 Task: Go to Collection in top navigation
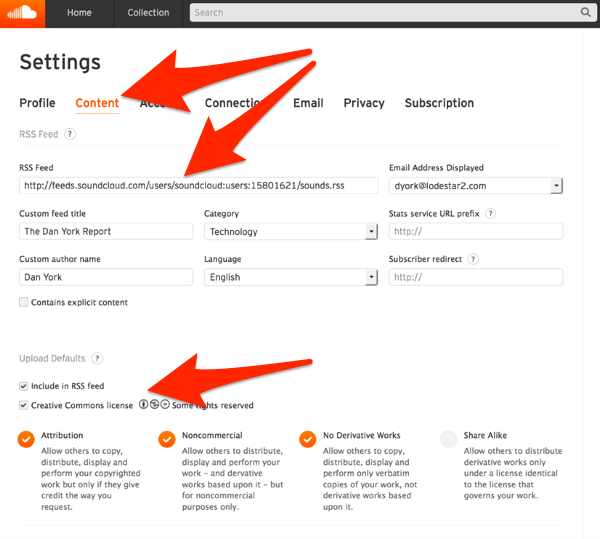[x=148, y=13]
